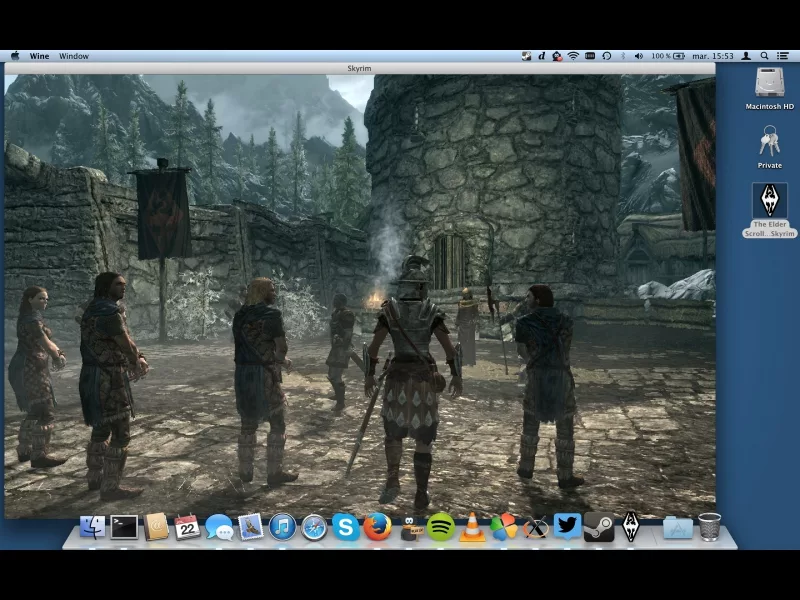Open the Apple menu
The width and height of the screenshot is (800, 600).
tap(14, 56)
